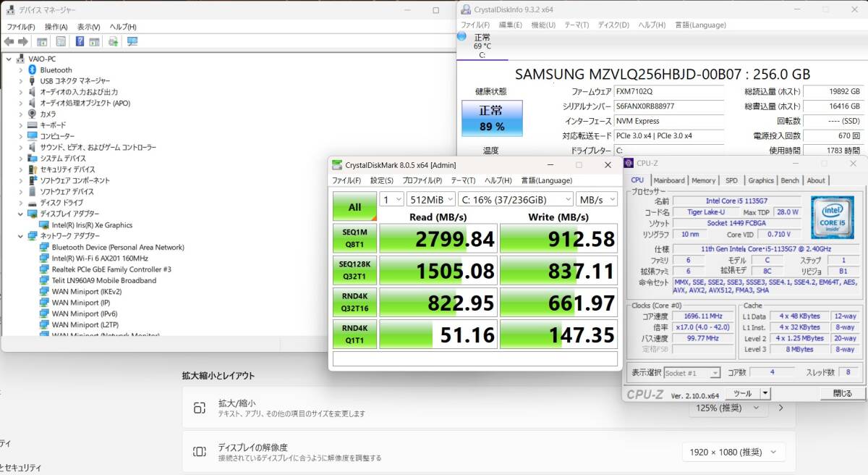
Task: Switch to the SPD tab in CPU-Z
Action: 731,180
